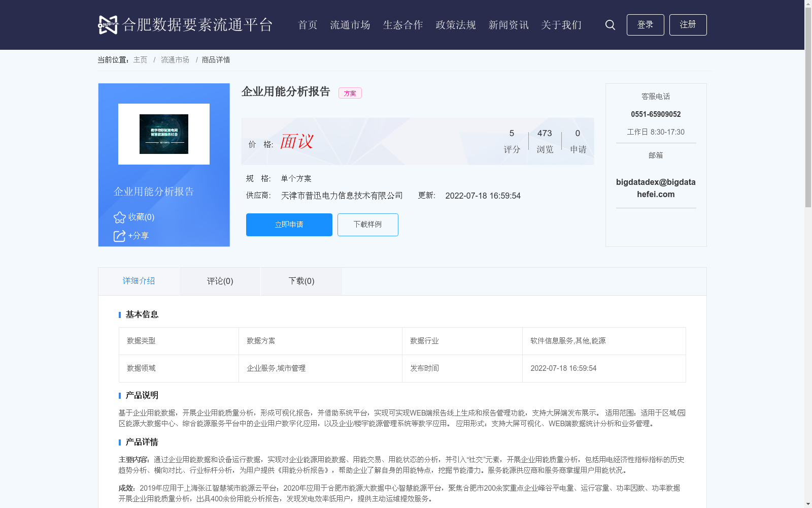
Task: Go to 首页 in navigation
Action: [x=308, y=25]
